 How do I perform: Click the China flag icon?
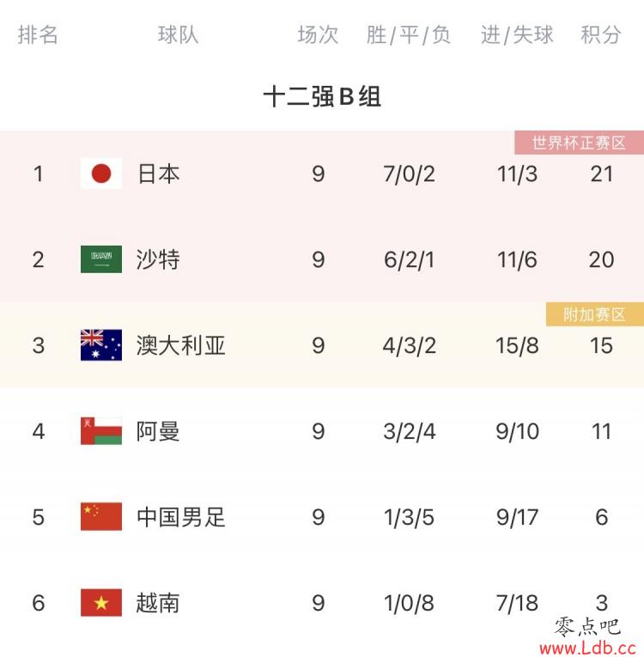(x=101, y=517)
